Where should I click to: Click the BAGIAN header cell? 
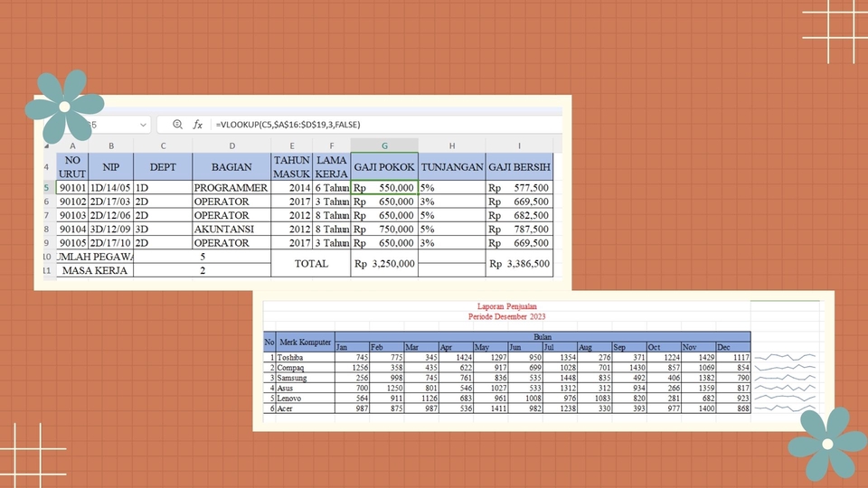point(231,166)
